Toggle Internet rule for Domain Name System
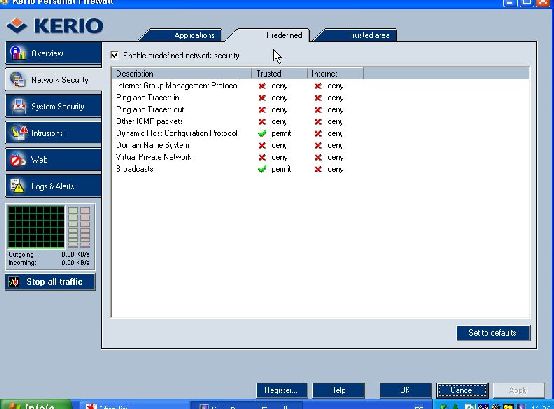554x409 pixels. (x=318, y=145)
